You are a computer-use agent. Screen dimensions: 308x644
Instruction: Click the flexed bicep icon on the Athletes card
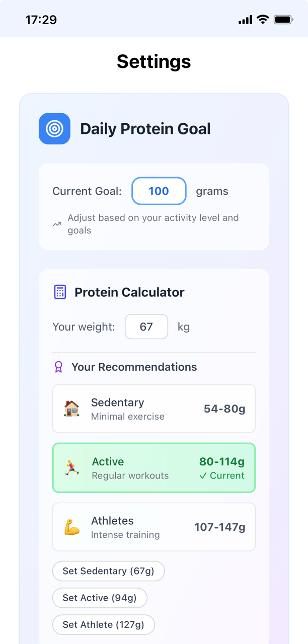[71, 527]
